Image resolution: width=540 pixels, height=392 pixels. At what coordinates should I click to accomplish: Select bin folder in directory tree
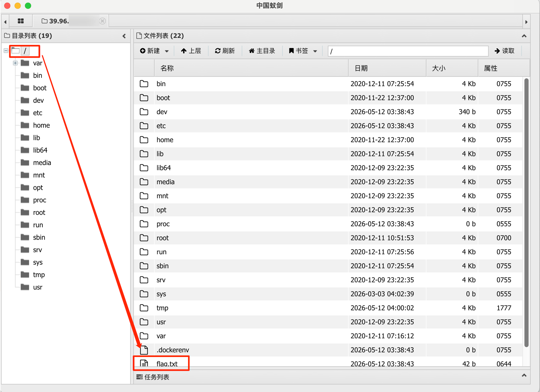[38, 76]
